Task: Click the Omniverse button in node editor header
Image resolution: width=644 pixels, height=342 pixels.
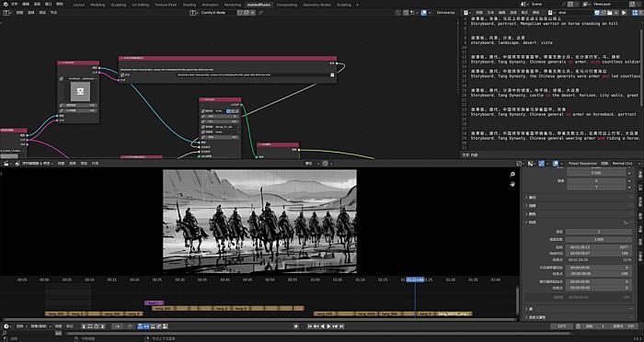Action: click(445, 13)
